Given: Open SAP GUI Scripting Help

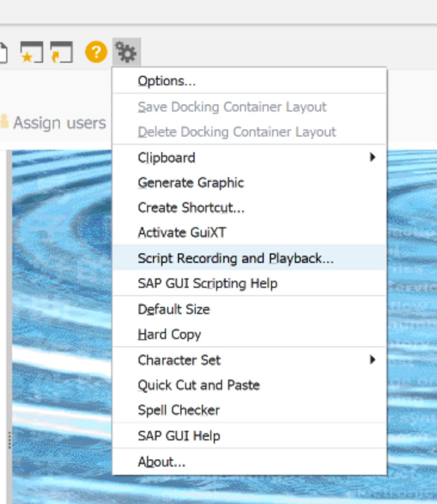Looking at the screenshot, I should 207,283.
